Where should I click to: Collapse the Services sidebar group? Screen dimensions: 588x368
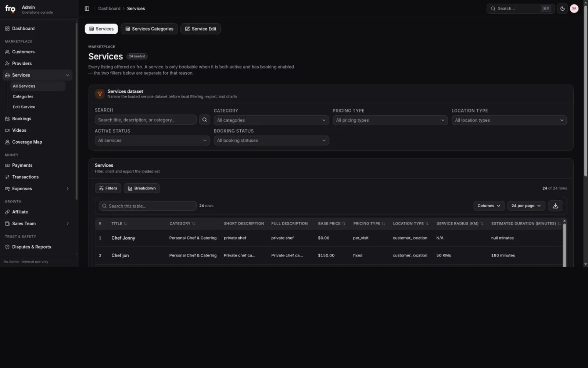68,75
